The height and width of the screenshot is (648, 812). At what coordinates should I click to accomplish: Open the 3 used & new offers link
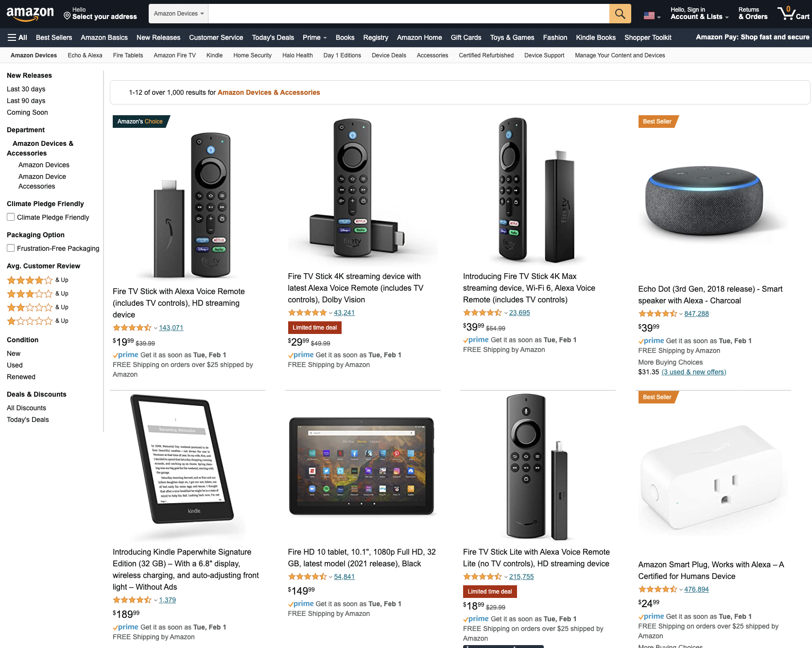(x=694, y=372)
